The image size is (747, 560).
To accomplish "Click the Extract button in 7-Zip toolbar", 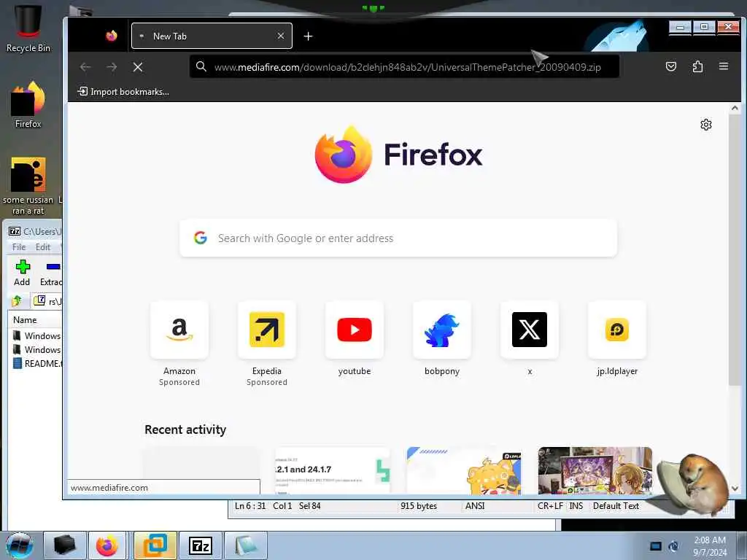I will (50, 273).
